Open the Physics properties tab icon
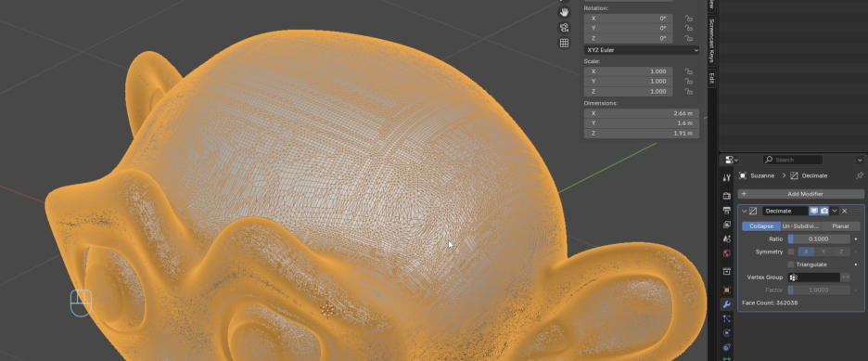Viewport: 868px width, 361px height. pos(727,333)
